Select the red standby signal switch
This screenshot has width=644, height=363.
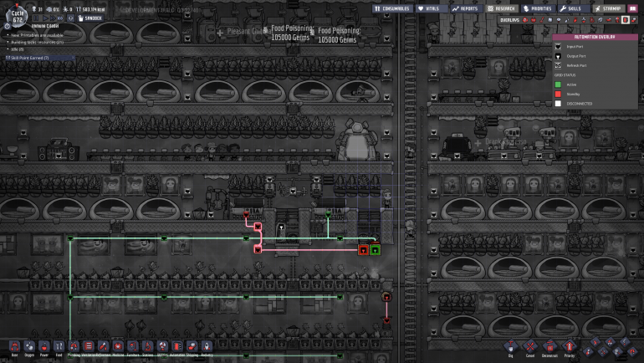363,249
